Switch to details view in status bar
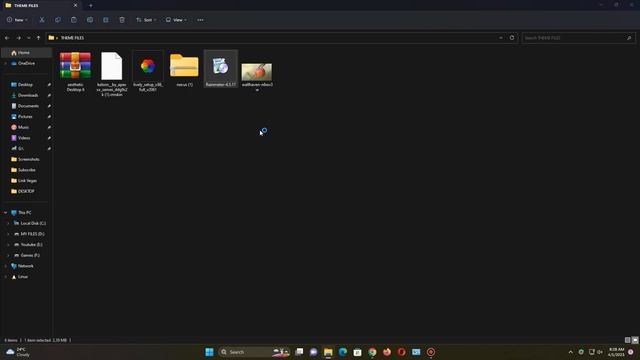The height and width of the screenshot is (360, 640). (627, 340)
